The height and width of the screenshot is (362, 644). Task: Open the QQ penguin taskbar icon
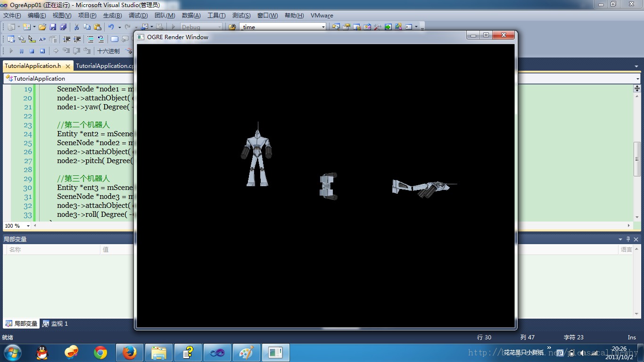(42, 353)
